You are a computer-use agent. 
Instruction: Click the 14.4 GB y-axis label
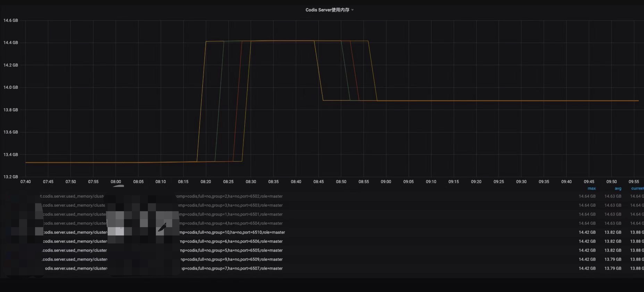click(x=11, y=43)
